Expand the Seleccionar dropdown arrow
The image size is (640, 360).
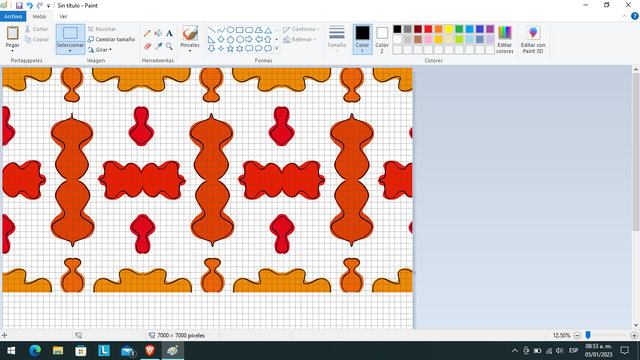(x=70, y=51)
